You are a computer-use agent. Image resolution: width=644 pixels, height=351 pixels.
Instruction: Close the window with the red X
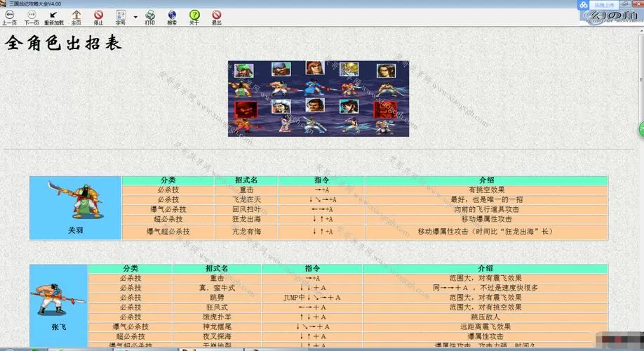click(638, 4)
